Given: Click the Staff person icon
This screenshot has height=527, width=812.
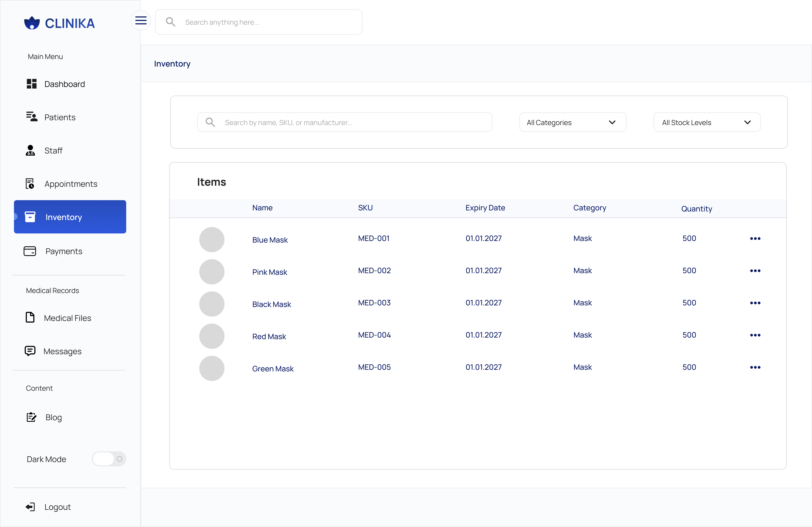Looking at the screenshot, I should pos(30,150).
